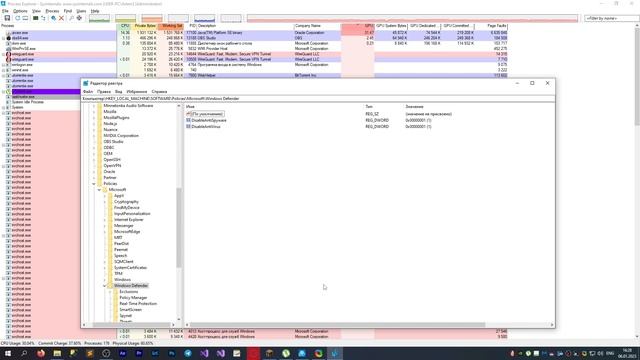Open the Options menu in Process Explorer
640x360 pixels.
coord(20,11)
